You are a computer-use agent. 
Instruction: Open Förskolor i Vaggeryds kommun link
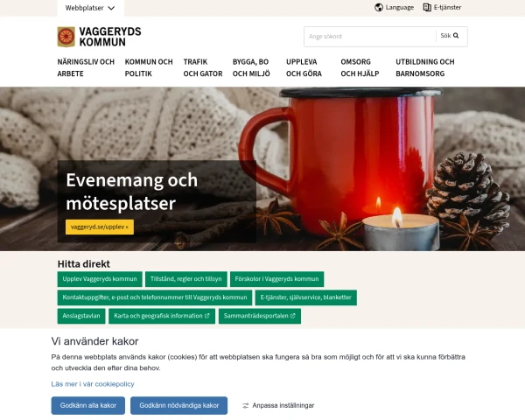tap(276, 279)
